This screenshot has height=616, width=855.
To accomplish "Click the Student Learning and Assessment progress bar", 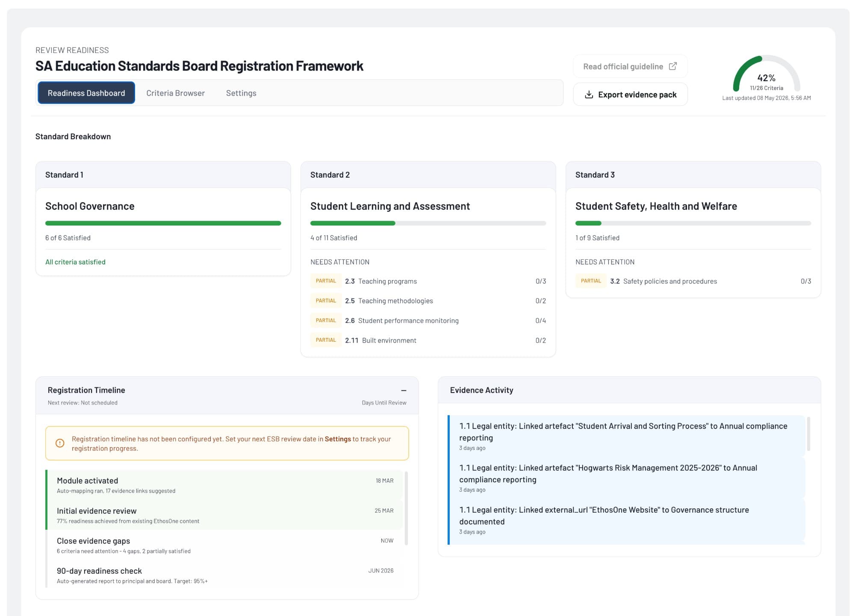I will point(428,223).
